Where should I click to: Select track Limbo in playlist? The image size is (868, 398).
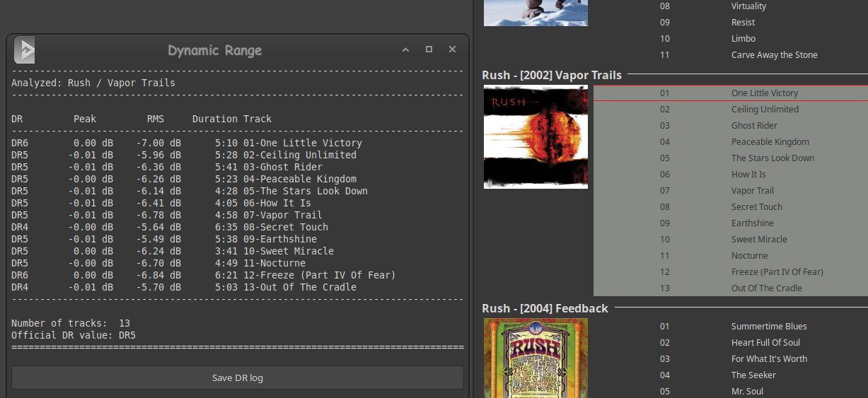pyautogui.click(x=731, y=38)
